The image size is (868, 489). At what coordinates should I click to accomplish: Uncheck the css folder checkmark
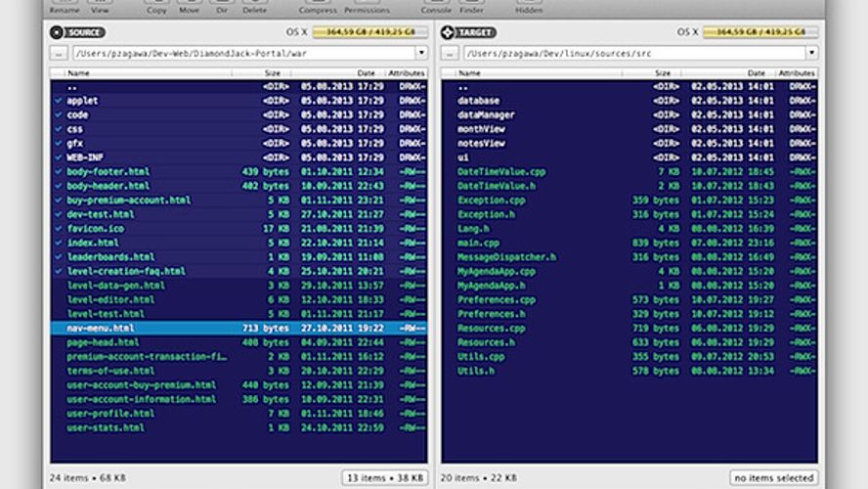pos(58,129)
